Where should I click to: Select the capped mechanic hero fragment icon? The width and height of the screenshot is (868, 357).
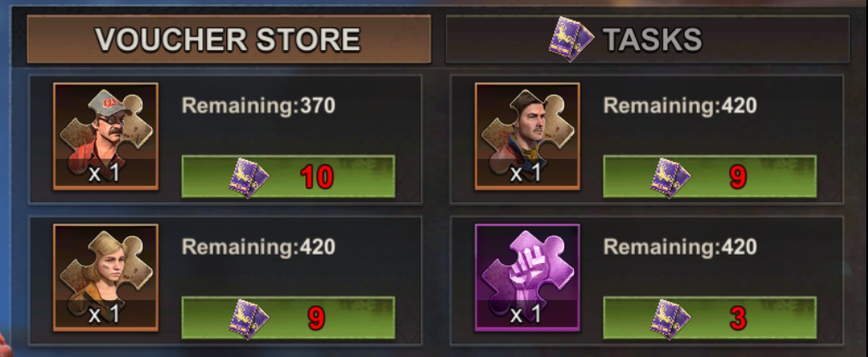[x=106, y=136]
